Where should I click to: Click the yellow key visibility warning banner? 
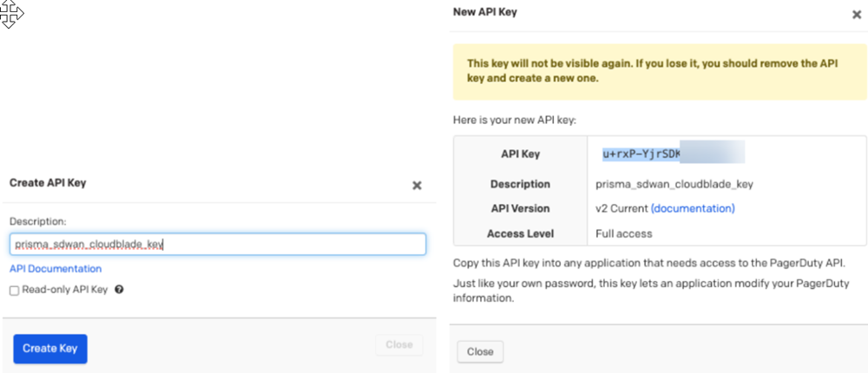click(658, 71)
